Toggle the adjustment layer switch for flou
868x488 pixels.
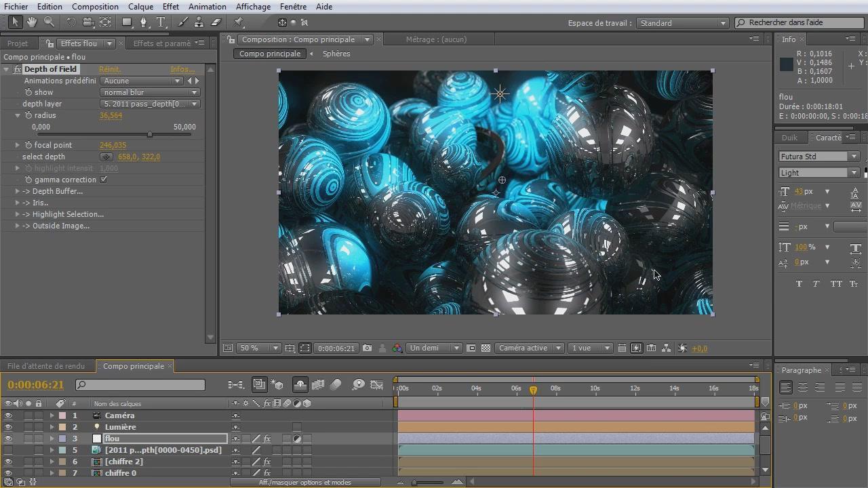coord(297,439)
